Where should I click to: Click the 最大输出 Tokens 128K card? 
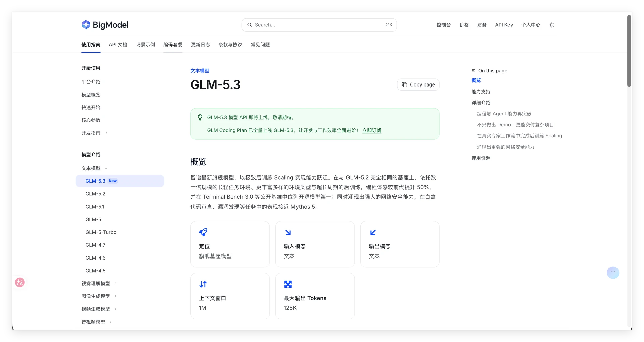[315, 296]
